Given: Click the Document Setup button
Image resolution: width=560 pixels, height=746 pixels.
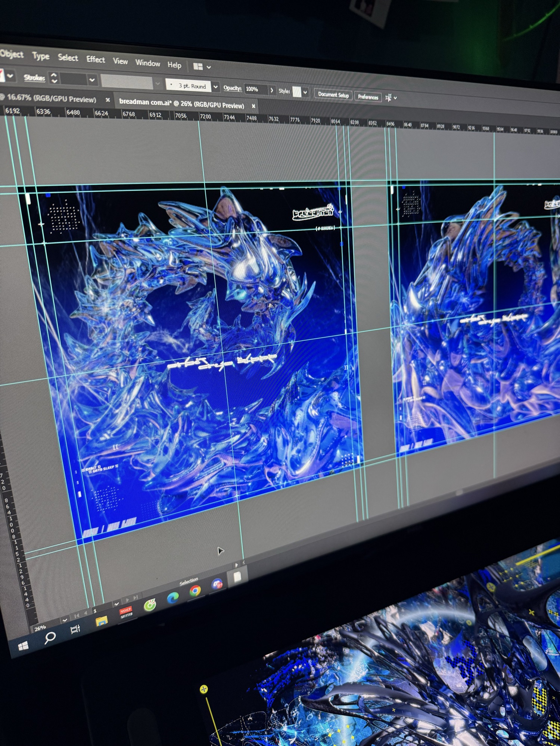Looking at the screenshot, I should point(333,95).
